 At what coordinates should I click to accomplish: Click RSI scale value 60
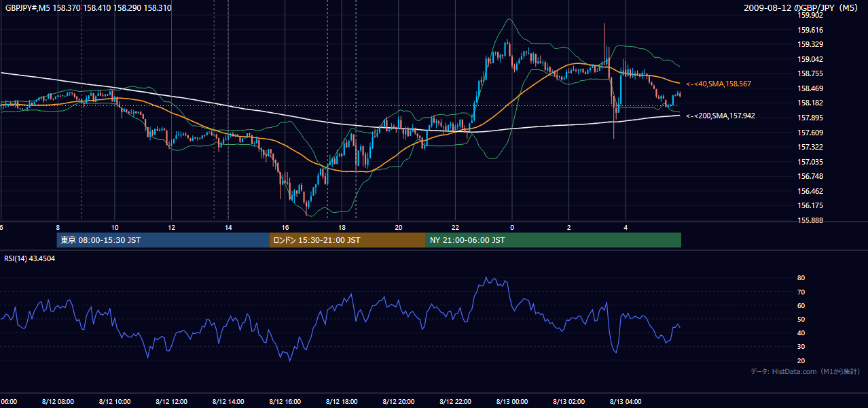(x=801, y=305)
